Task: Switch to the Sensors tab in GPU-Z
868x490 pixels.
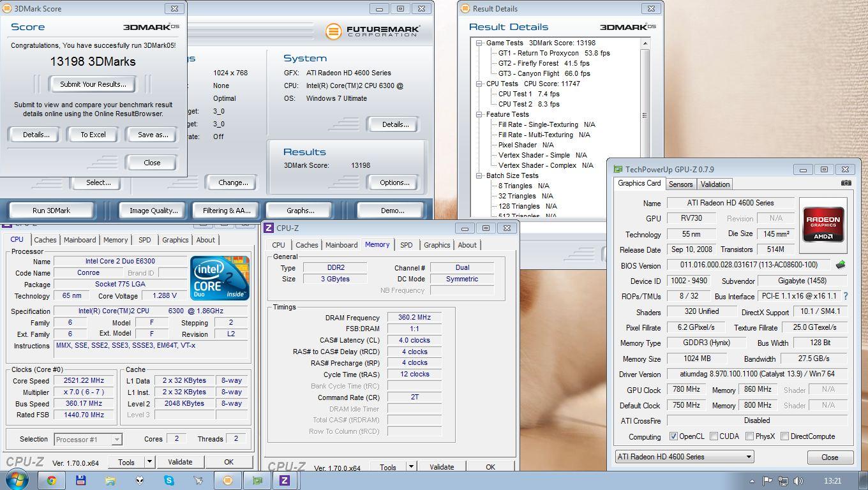Action: point(680,184)
